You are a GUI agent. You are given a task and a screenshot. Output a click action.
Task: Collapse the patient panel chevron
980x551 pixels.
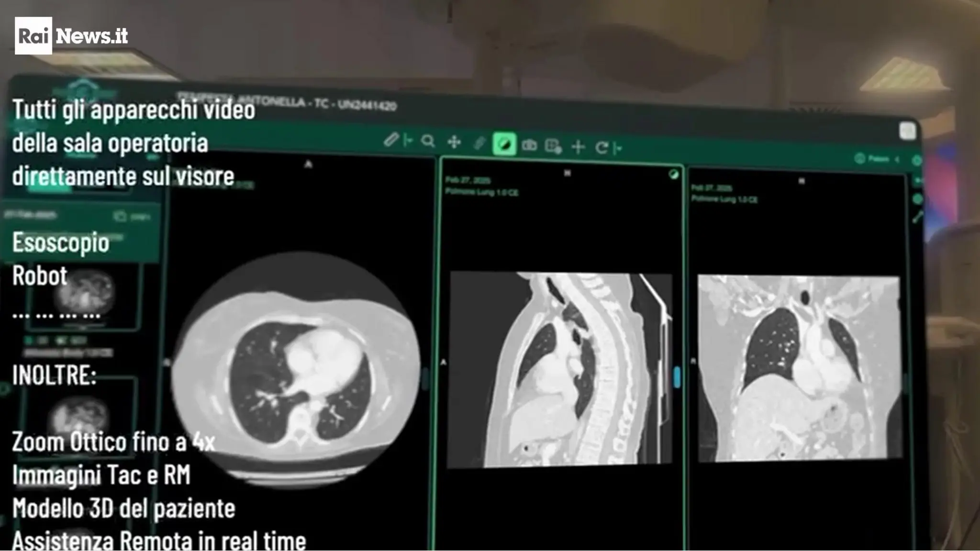click(897, 159)
